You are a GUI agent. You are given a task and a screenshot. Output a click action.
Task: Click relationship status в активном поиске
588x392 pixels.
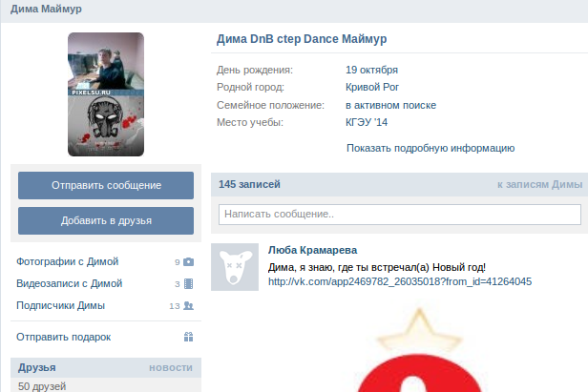coord(390,105)
